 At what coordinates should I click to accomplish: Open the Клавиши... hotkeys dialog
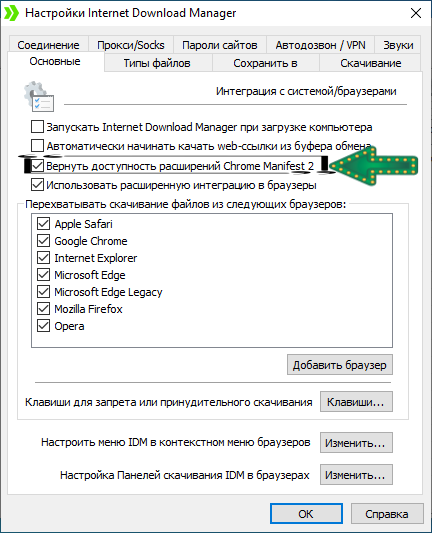click(356, 402)
